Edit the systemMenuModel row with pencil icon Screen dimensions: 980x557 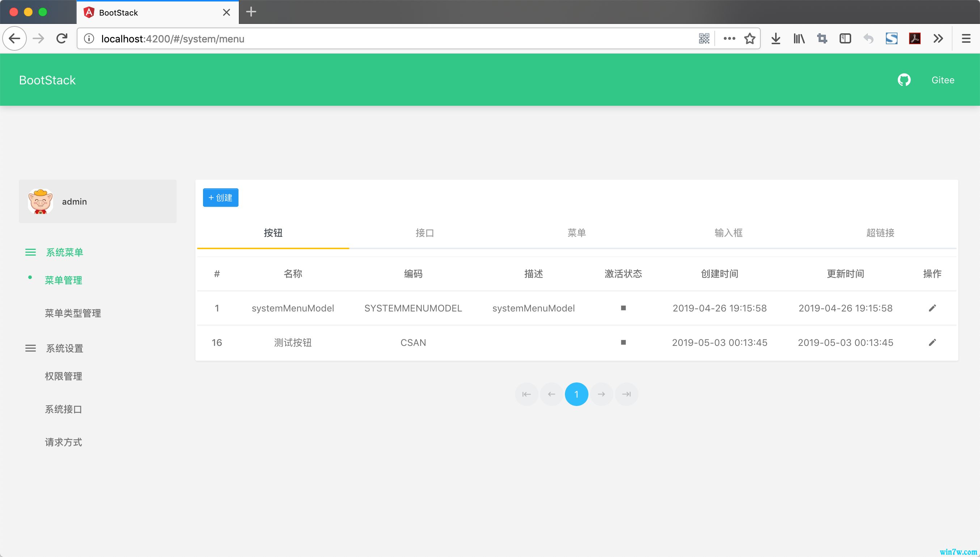coord(932,308)
